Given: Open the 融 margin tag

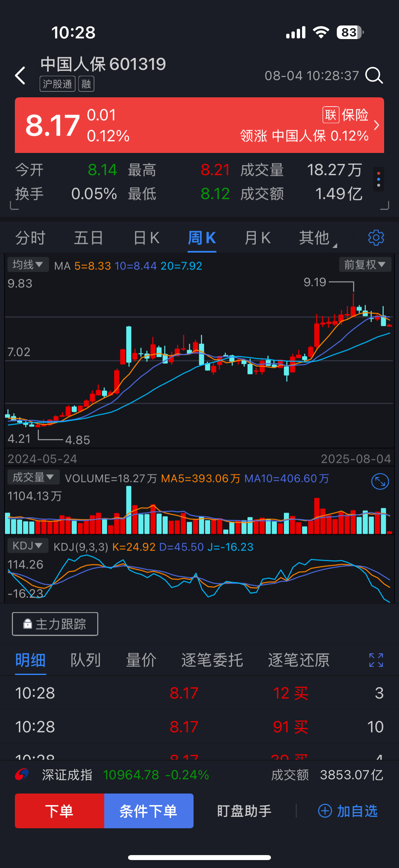Looking at the screenshot, I should (86, 84).
